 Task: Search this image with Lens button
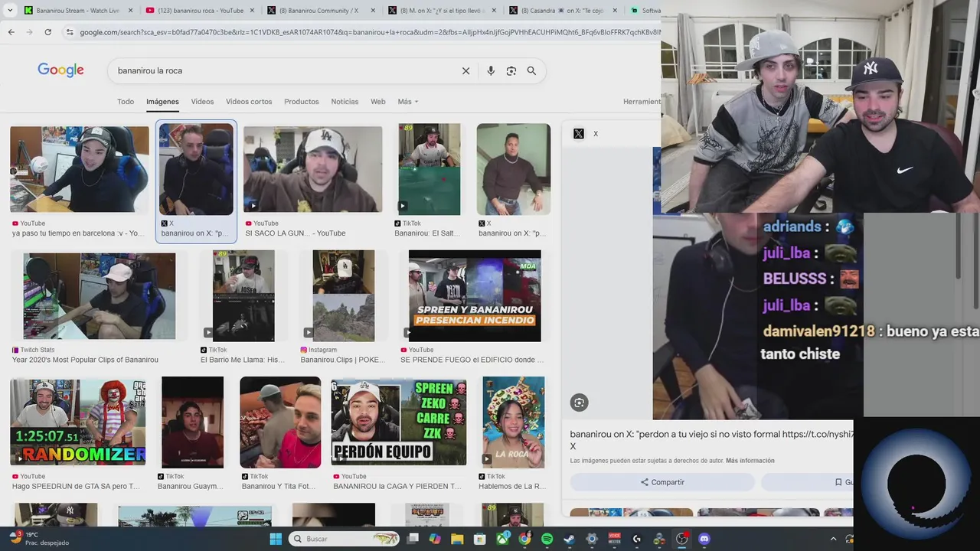click(x=579, y=403)
